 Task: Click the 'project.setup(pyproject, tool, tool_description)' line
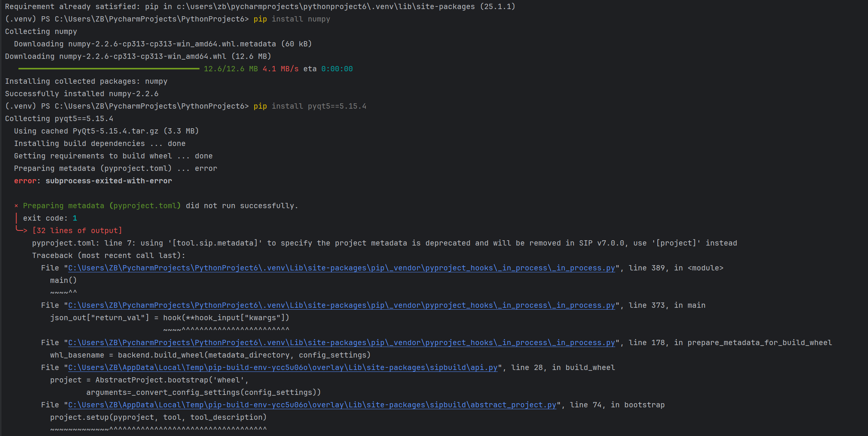(158, 417)
